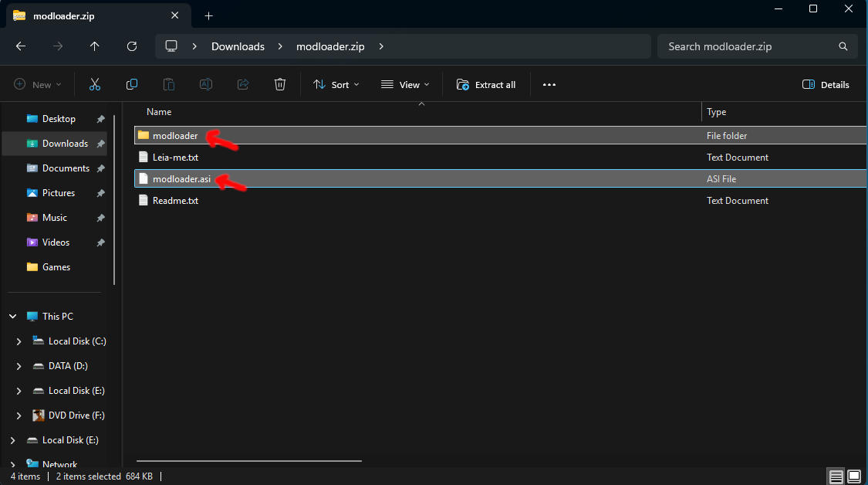Image resolution: width=868 pixels, height=485 pixels.
Task: Refresh the current folder view
Action: click(x=132, y=46)
